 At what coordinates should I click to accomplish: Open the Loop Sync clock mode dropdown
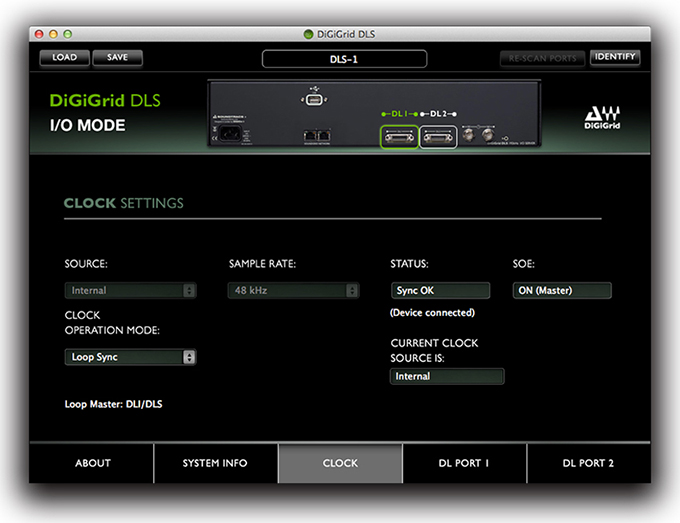pos(131,357)
